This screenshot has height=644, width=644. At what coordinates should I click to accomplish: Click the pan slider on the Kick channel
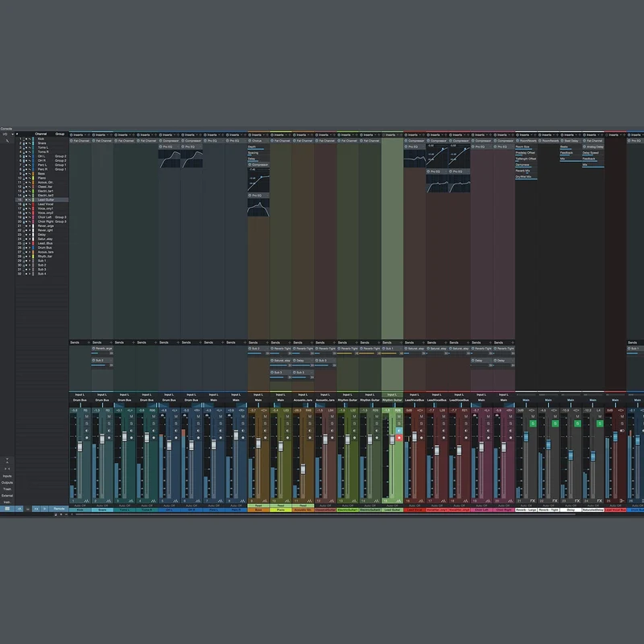[x=80, y=405]
